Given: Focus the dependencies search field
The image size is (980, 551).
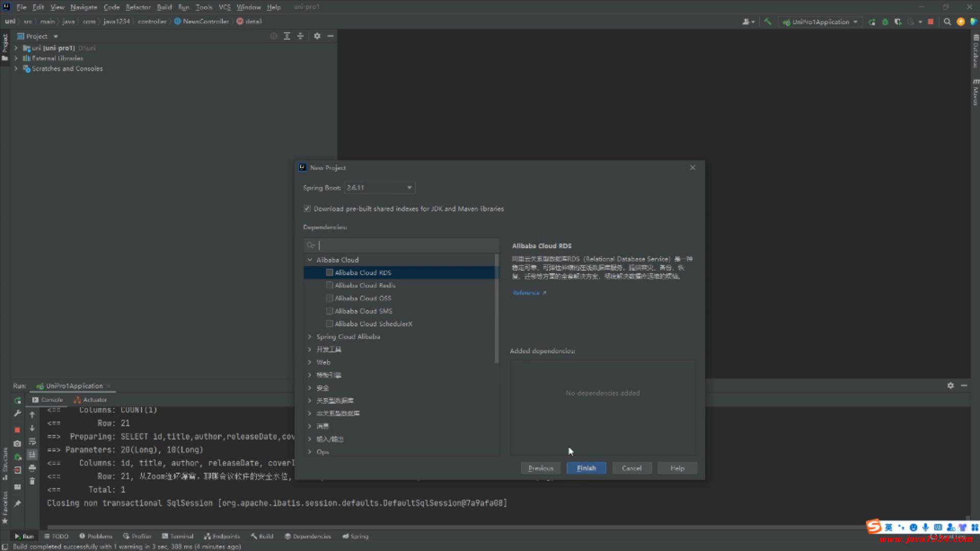Looking at the screenshot, I should [401, 245].
